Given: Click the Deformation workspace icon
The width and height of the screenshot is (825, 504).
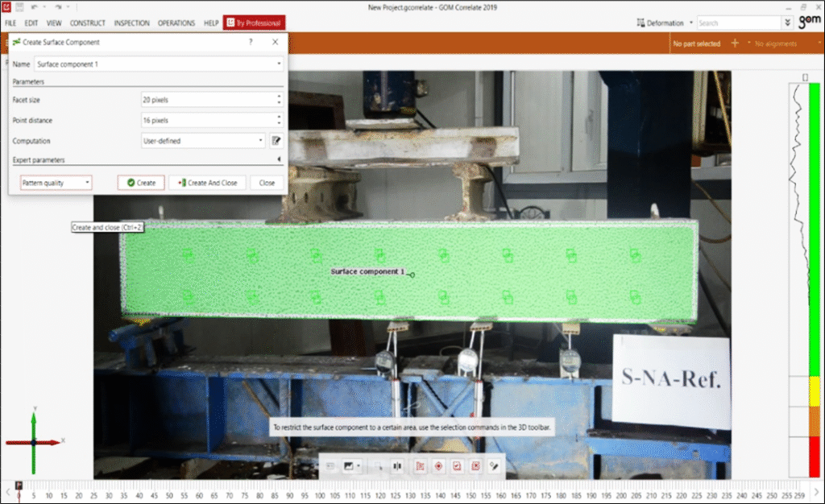Looking at the screenshot, I should point(641,23).
